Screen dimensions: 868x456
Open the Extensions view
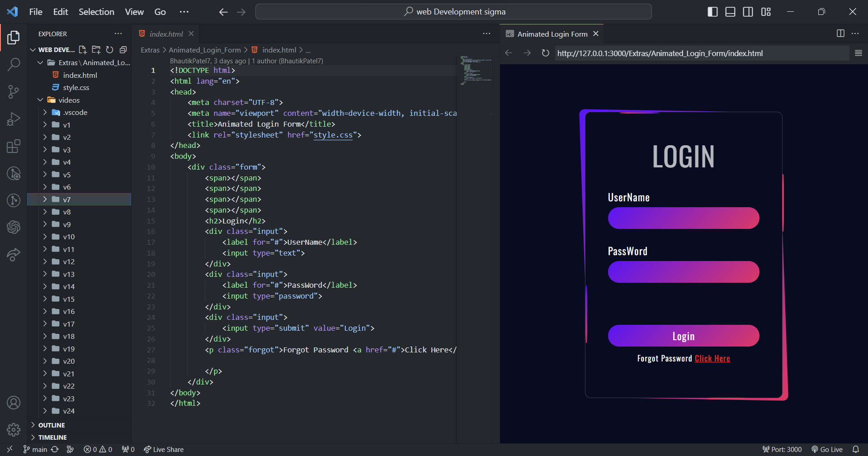[14, 146]
